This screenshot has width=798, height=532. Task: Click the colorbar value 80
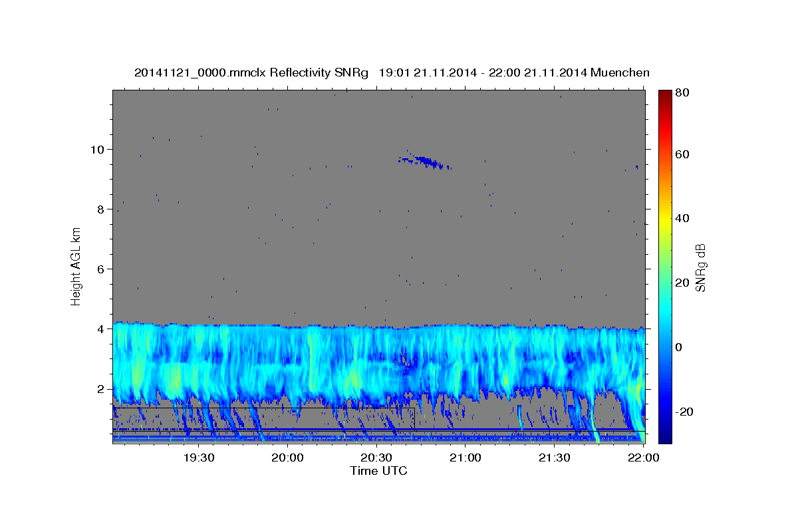[x=684, y=93]
